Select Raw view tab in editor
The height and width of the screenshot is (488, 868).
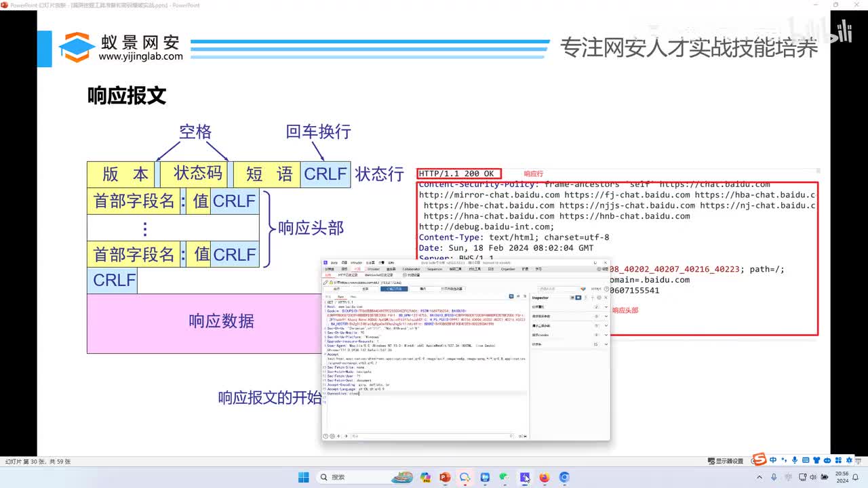click(340, 297)
